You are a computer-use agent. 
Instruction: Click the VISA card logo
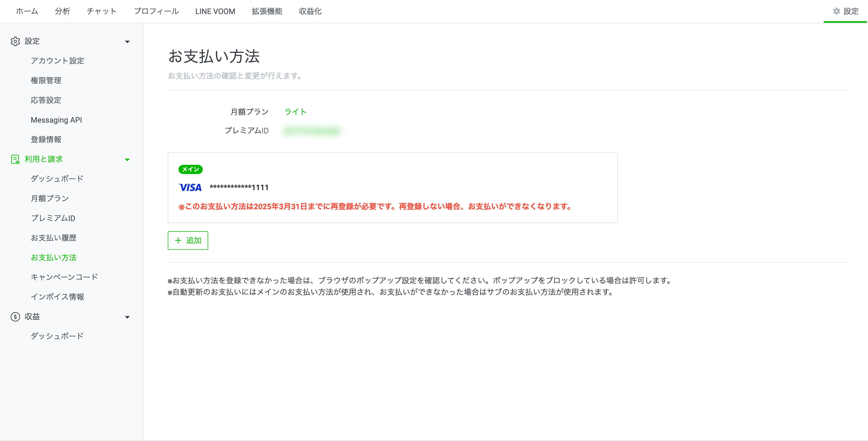point(190,188)
